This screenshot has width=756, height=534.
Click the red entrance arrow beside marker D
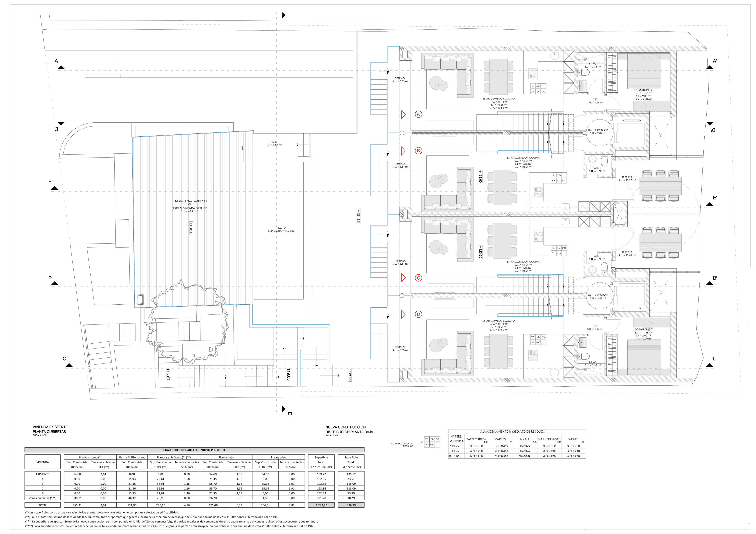pos(403,314)
